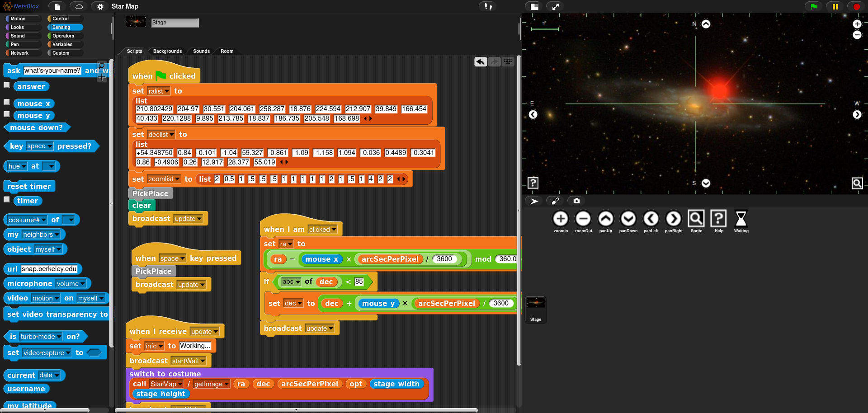Open the ralist variable dropdown

pyautogui.click(x=167, y=92)
